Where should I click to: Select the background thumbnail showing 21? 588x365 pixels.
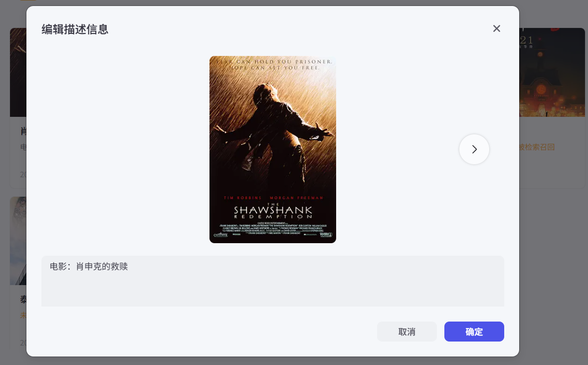click(x=552, y=72)
